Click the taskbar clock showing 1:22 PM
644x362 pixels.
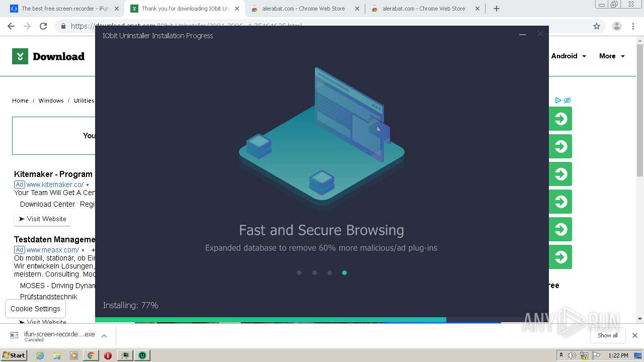[x=618, y=355]
